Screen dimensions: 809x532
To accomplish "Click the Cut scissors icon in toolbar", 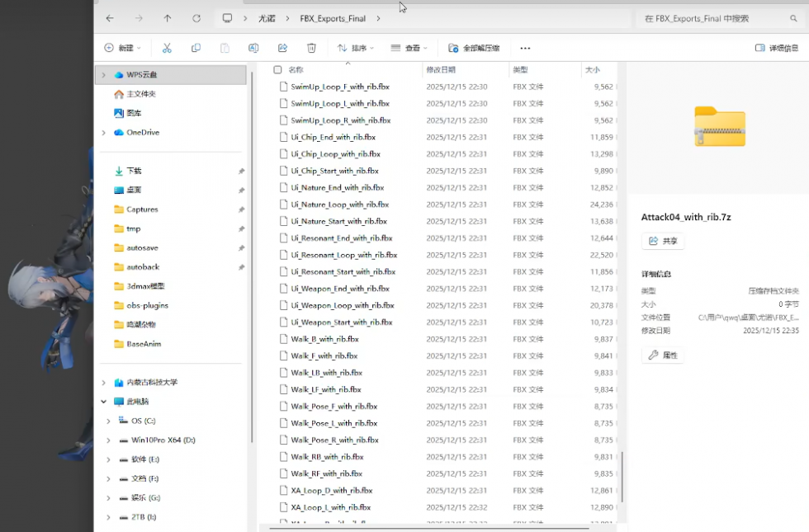I will (x=167, y=49).
